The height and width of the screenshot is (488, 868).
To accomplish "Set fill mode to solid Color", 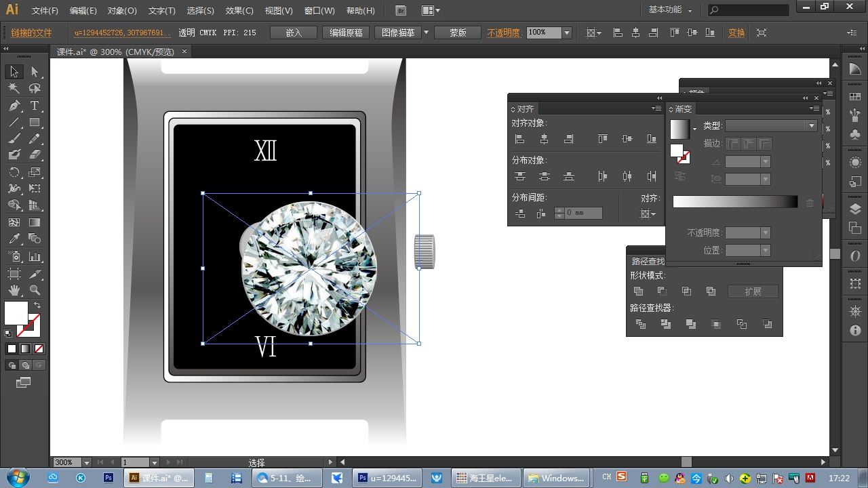I will tap(12, 349).
